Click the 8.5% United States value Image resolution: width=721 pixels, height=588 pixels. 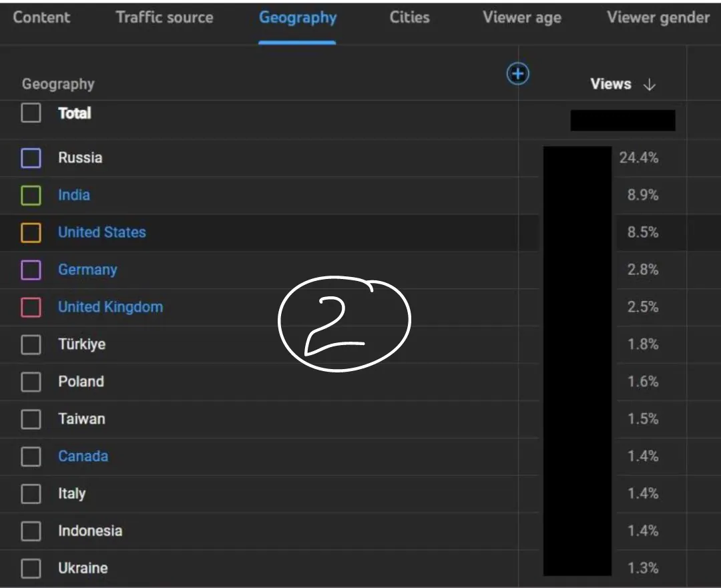coord(643,232)
